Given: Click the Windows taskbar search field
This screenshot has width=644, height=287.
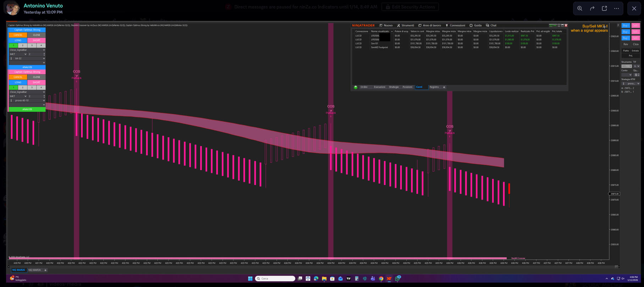Looking at the screenshot, I should [275, 278].
